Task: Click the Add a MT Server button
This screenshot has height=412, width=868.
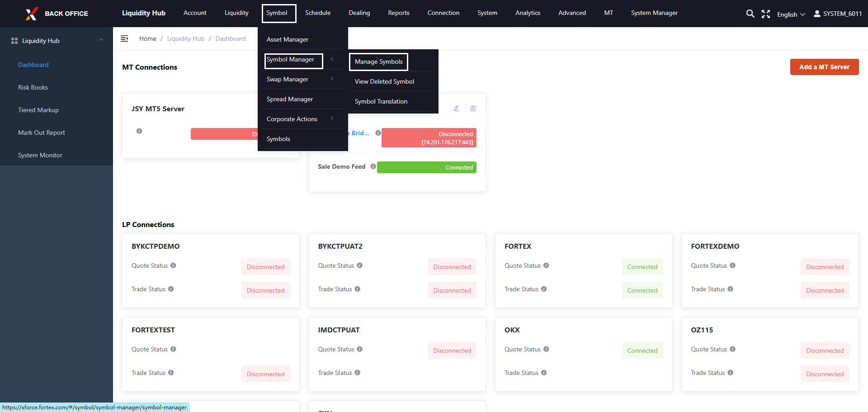Action: click(x=824, y=67)
